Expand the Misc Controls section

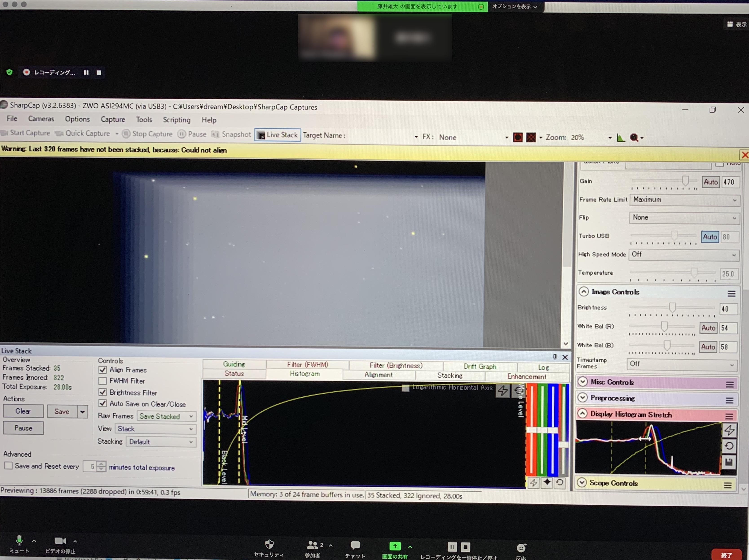583,382
